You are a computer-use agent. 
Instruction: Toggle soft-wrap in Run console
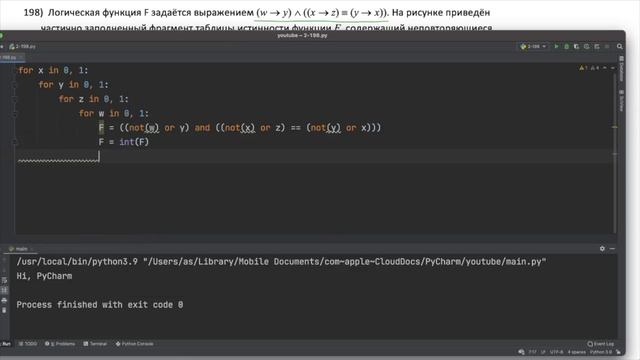[x=4, y=280]
